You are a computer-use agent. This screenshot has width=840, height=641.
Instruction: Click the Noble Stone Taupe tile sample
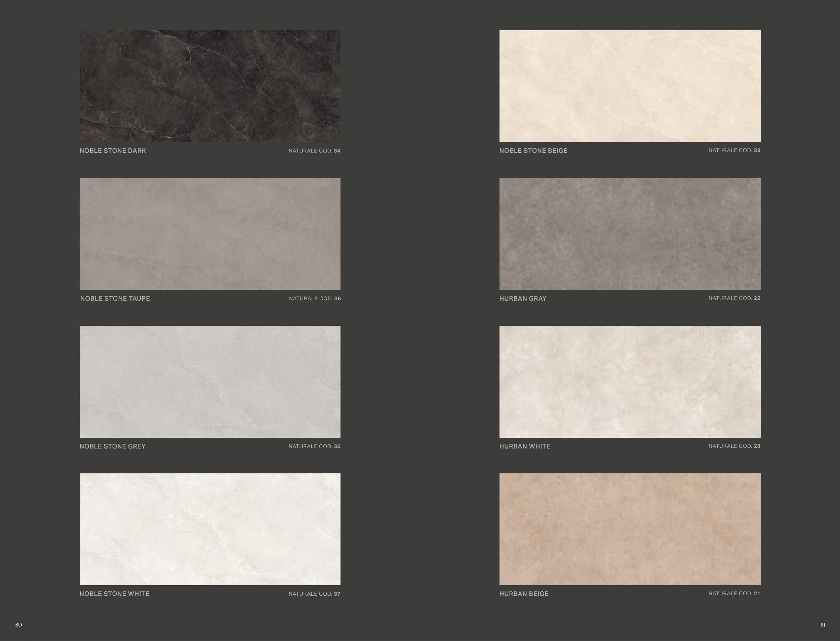tap(210, 234)
